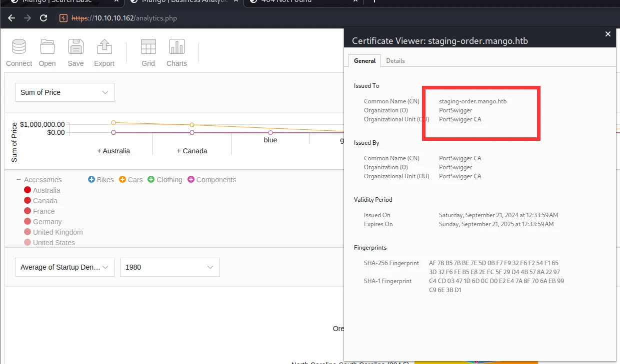Click the orange data point above Canada
Screen dimensions: 620x364
coord(192,125)
